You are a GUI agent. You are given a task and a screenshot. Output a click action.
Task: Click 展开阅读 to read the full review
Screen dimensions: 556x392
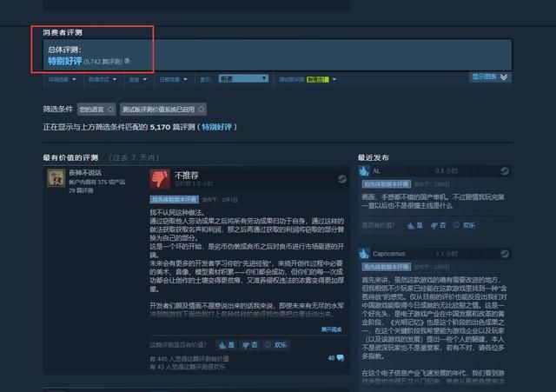pyautogui.click(x=331, y=329)
